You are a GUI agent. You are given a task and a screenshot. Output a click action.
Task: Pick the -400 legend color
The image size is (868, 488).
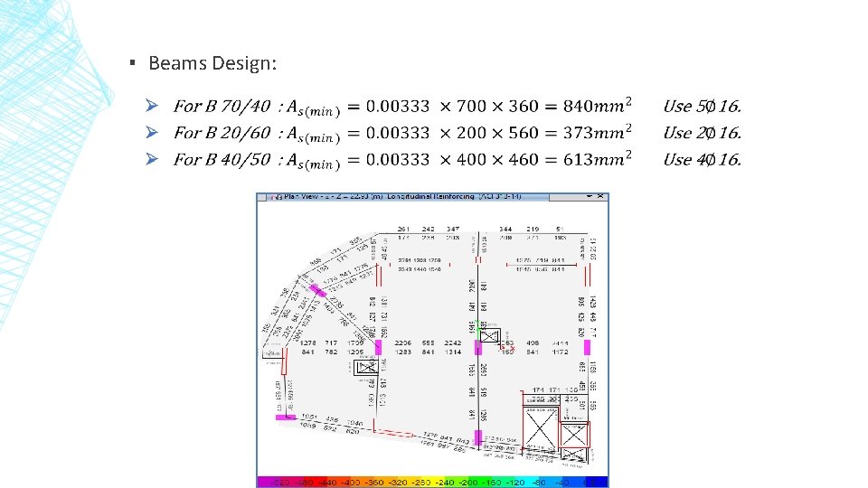[x=351, y=483]
